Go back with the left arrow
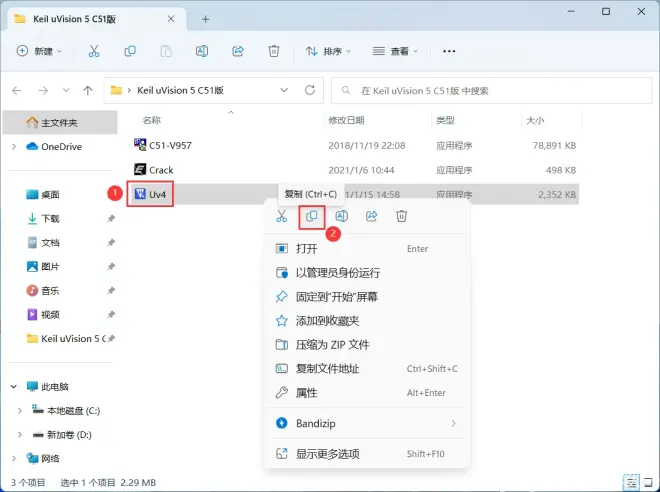This screenshot has height=492, width=660. 17,90
